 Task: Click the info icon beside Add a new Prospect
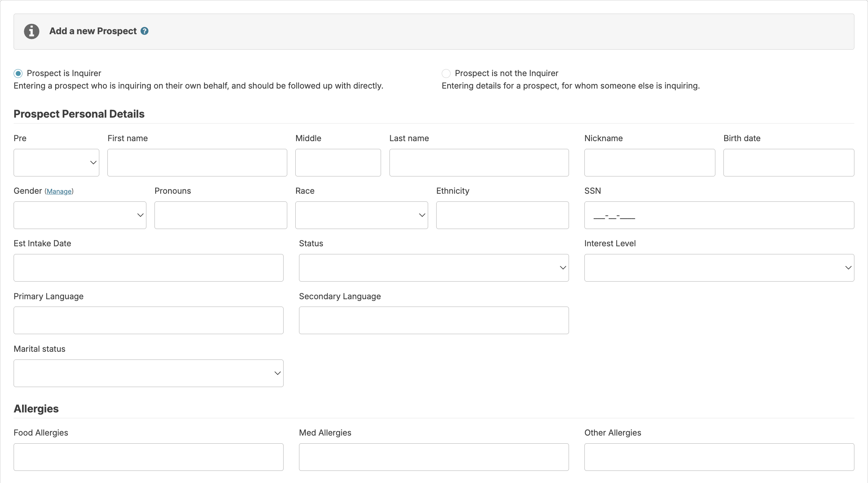coord(32,32)
